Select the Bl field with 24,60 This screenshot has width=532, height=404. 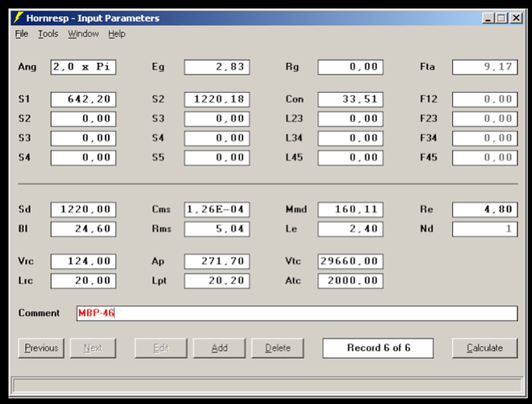pos(83,229)
